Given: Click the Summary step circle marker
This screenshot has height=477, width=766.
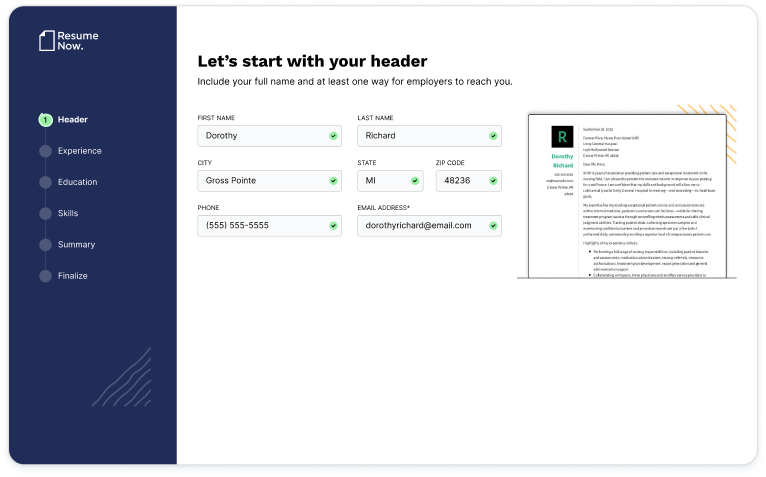Looking at the screenshot, I should point(45,244).
